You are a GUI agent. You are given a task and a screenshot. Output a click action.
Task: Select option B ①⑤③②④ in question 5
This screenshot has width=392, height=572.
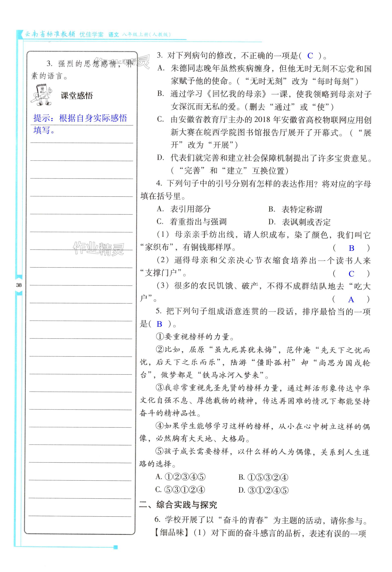[x=263, y=477]
